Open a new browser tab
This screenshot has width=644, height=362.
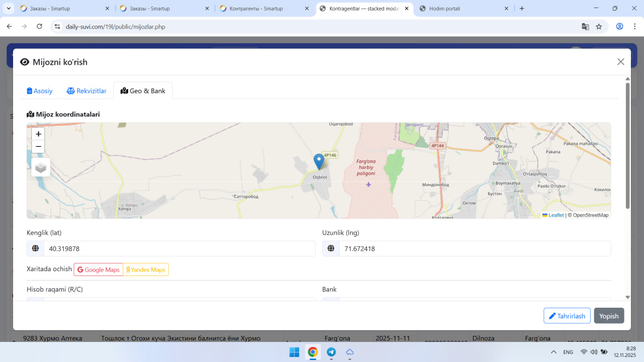click(522, 9)
